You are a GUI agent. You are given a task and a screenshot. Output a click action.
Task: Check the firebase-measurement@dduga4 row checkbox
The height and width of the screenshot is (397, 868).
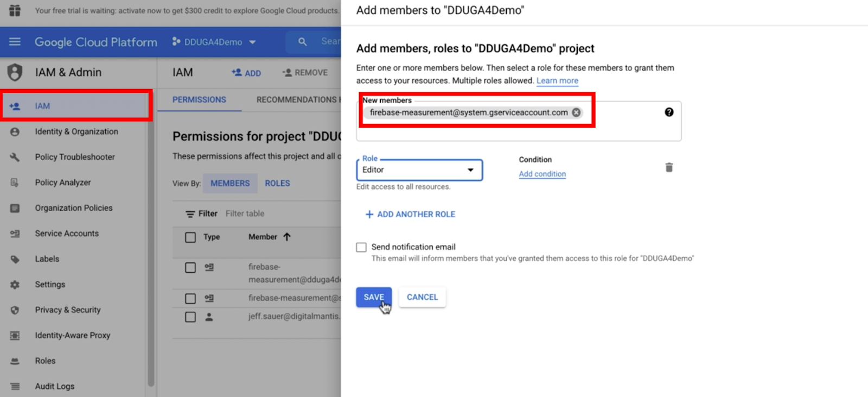pyautogui.click(x=190, y=268)
